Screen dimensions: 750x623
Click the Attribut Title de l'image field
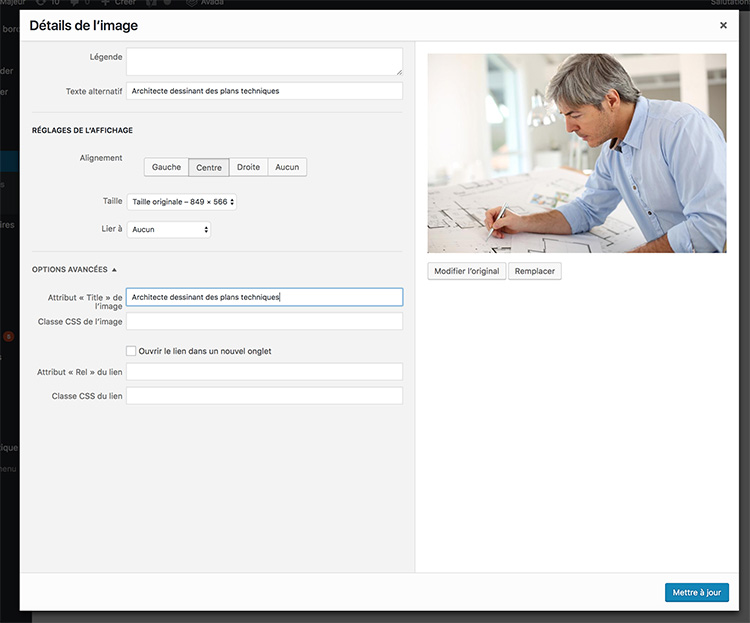tap(265, 297)
